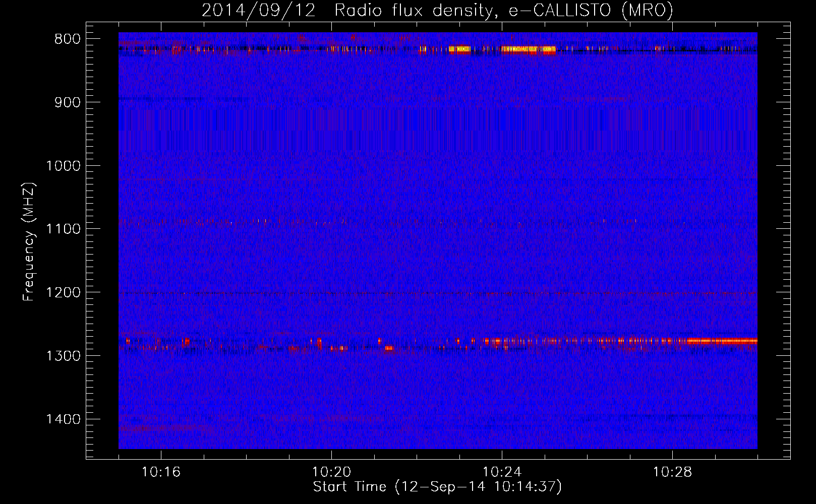The image size is (816, 504).
Task: Click the 1000 frequency tick label
Action: pyautogui.click(x=63, y=166)
